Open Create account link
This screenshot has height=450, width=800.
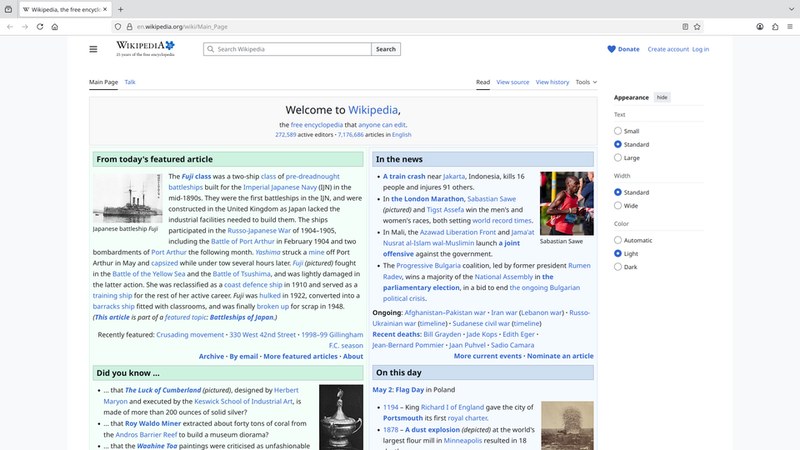point(668,49)
